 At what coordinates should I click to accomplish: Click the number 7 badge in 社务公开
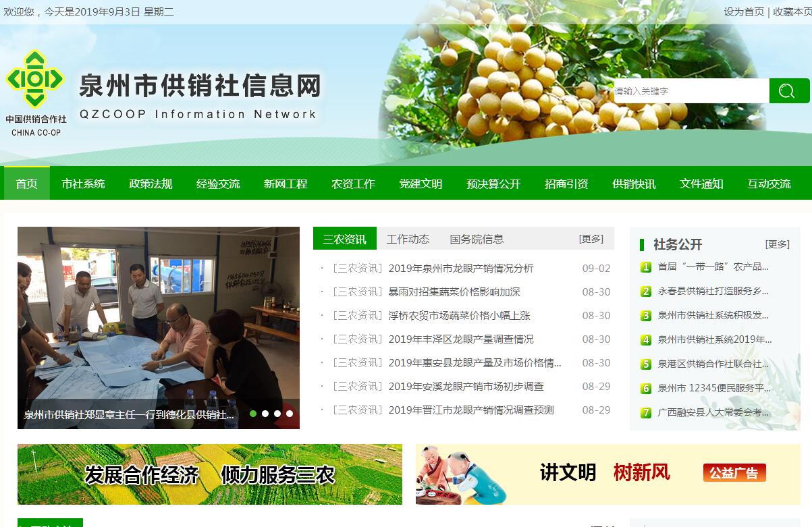[646, 412]
